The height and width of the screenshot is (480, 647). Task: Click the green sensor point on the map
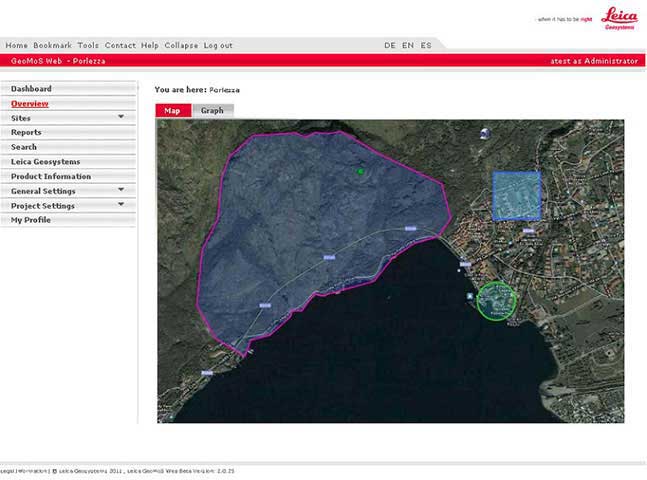point(361,171)
